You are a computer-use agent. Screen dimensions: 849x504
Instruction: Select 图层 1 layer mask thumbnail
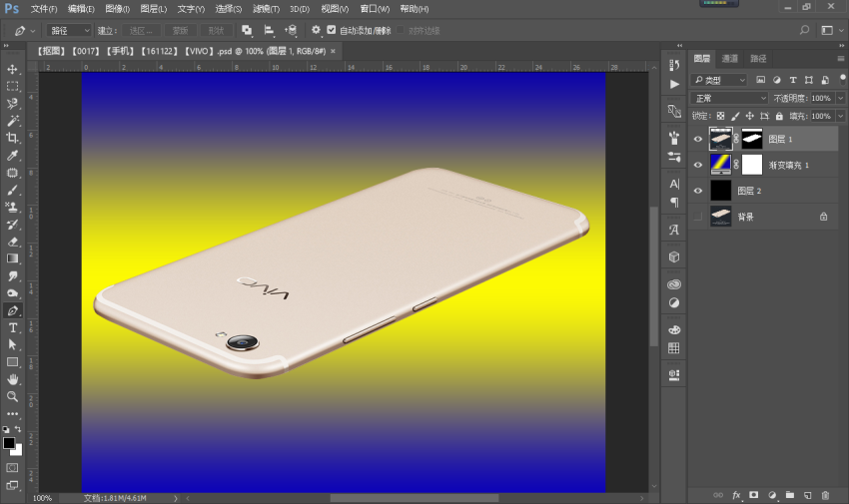pyautogui.click(x=751, y=139)
